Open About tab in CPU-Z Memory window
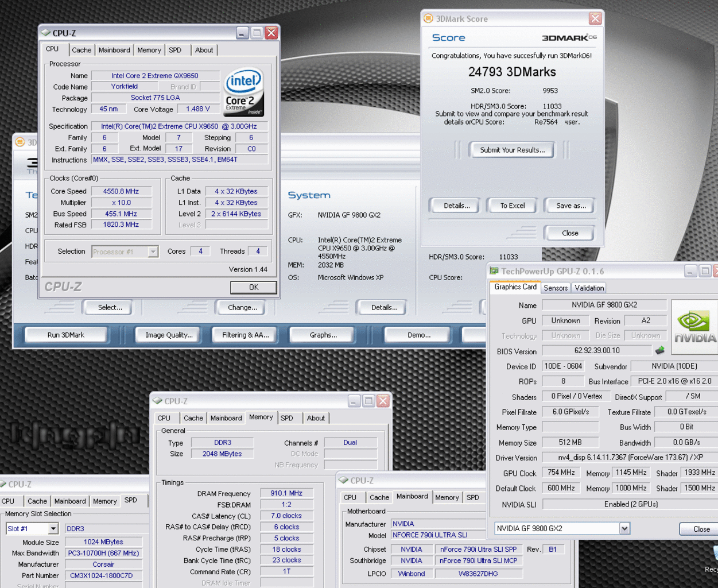 click(x=316, y=418)
